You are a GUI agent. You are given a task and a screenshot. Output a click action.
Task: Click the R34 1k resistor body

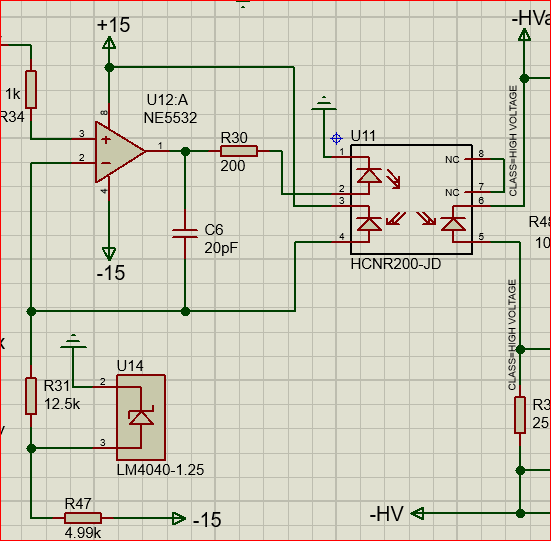(31, 89)
